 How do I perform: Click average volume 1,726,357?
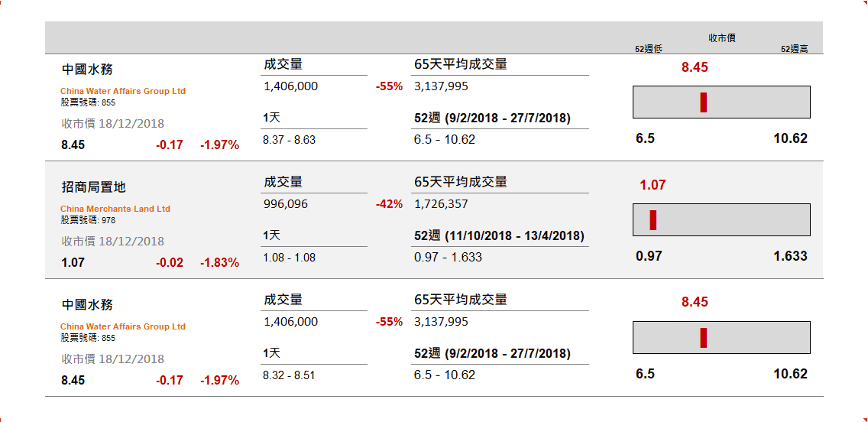click(x=441, y=204)
